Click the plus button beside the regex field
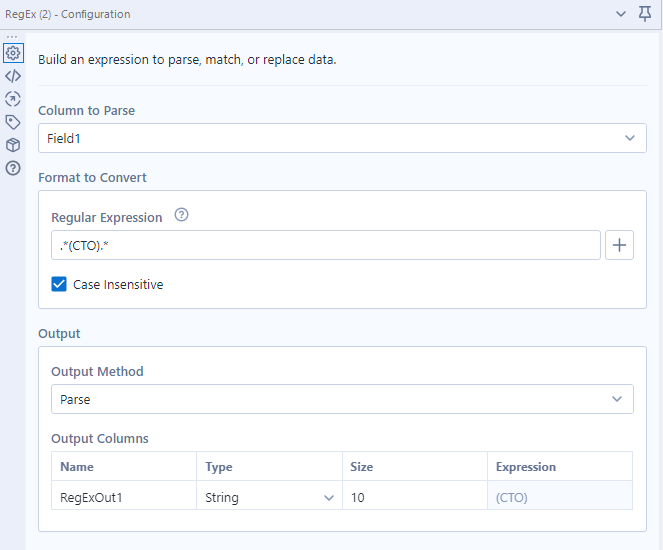The width and height of the screenshot is (663, 550). (x=619, y=246)
